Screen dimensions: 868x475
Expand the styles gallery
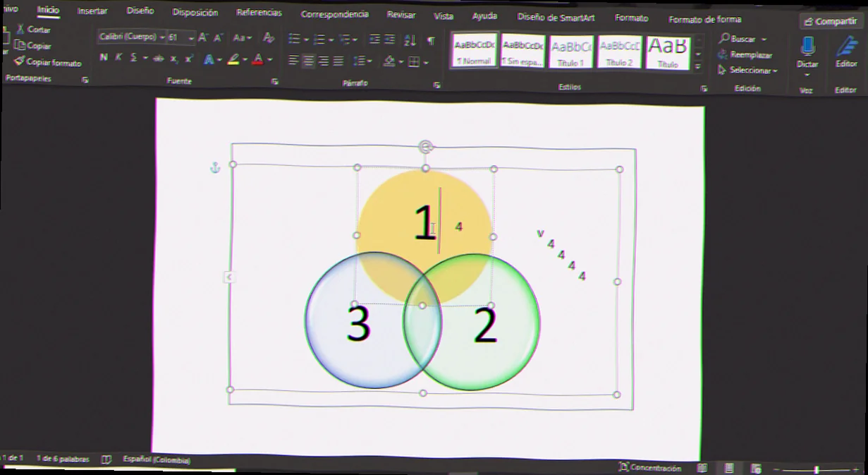(698, 67)
